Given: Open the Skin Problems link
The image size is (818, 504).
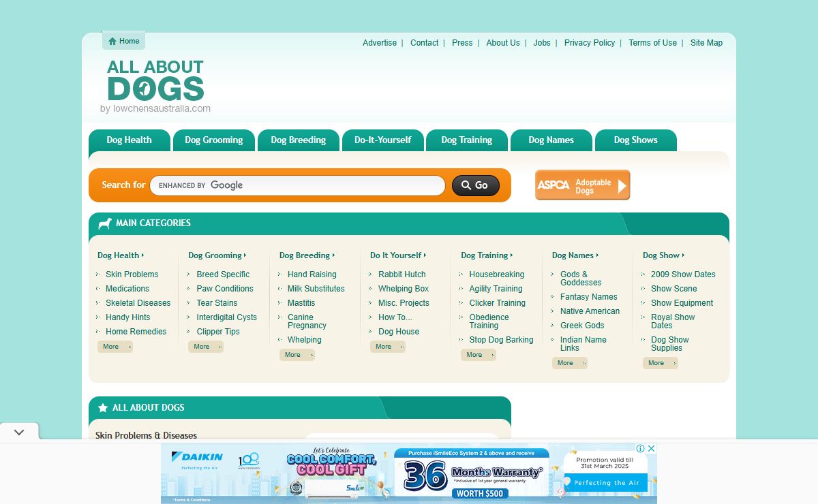Looking at the screenshot, I should 132,274.
